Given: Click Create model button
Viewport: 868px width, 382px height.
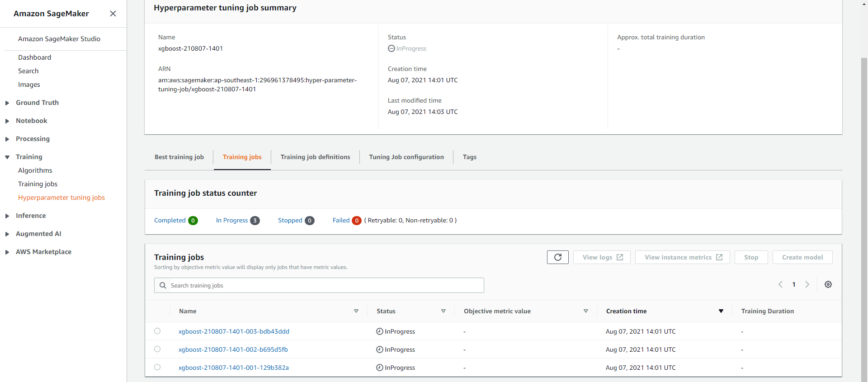Looking at the screenshot, I should click(802, 257).
